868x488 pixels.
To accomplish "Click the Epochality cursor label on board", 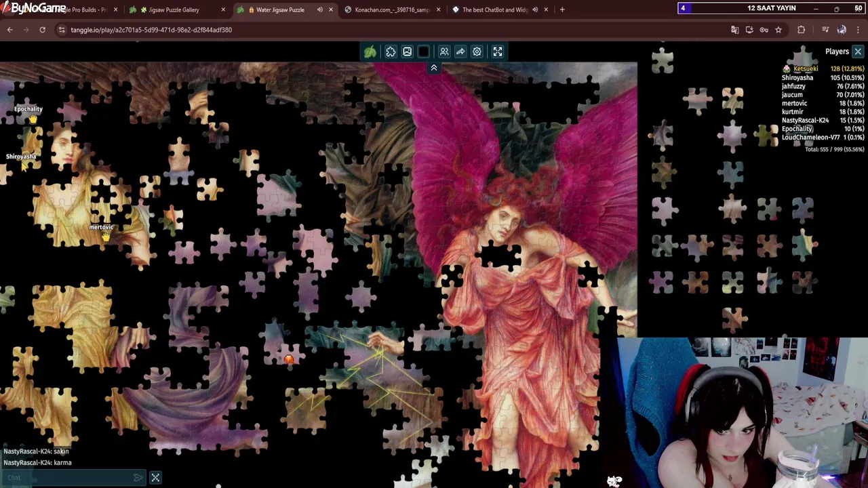I will point(28,108).
